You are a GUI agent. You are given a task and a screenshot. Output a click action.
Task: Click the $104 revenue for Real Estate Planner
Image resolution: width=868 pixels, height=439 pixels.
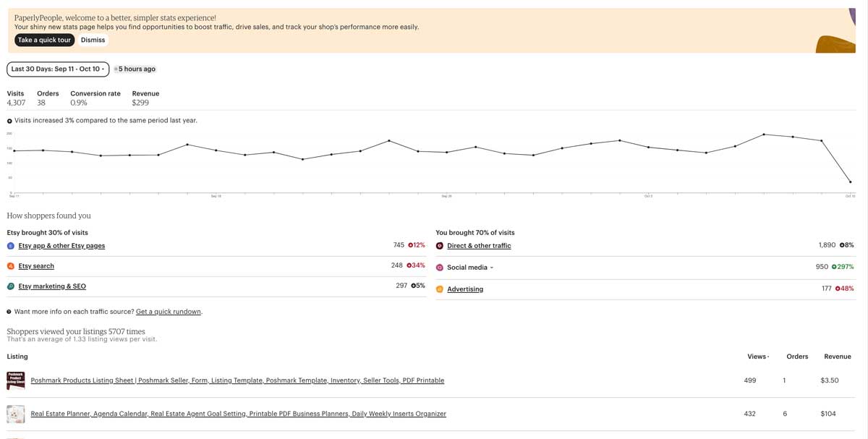(x=828, y=414)
